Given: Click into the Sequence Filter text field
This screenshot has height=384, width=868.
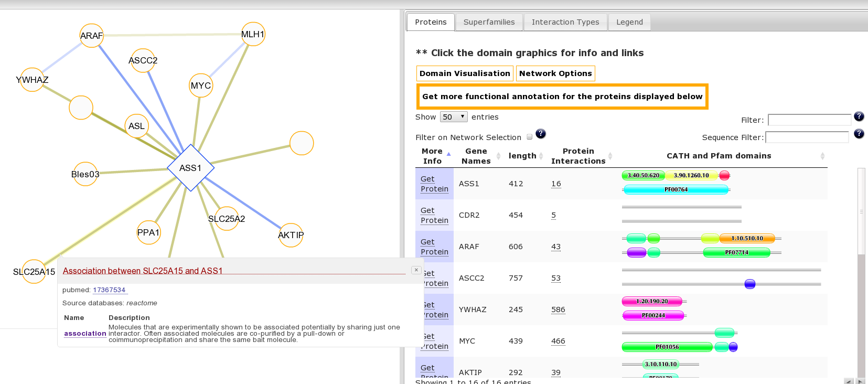Looking at the screenshot, I should pos(807,137).
